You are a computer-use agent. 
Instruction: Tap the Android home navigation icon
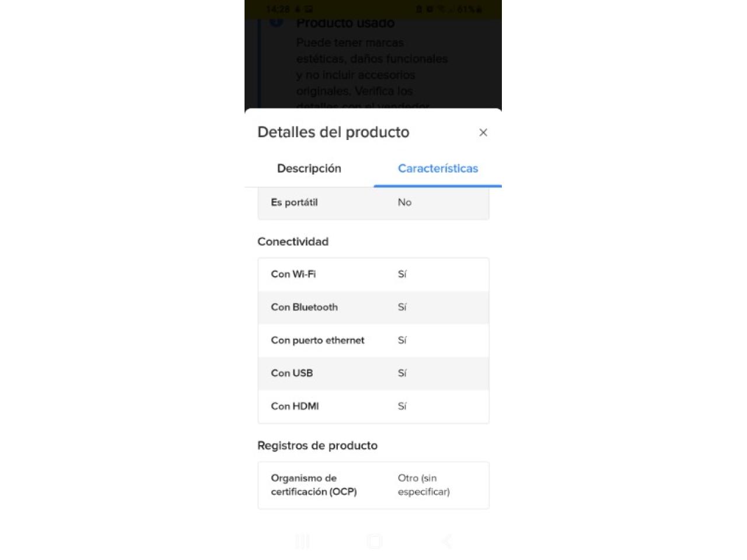(x=375, y=541)
